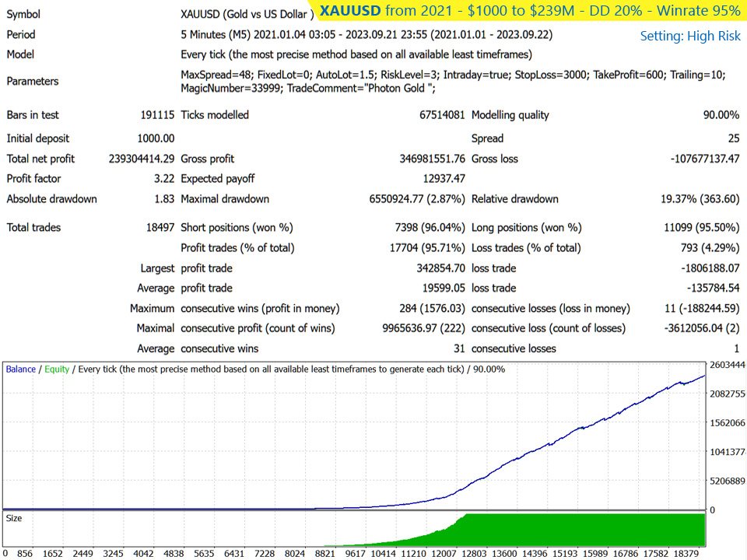The width and height of the screenshot is (747, 560).
Task: Click the Maximal drawdown value 6550924.77 (2.87%)
Action: tap(417, 199)
